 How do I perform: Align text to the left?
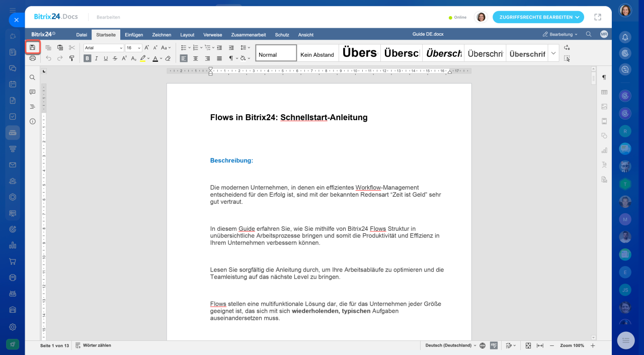tap(184, 58)
